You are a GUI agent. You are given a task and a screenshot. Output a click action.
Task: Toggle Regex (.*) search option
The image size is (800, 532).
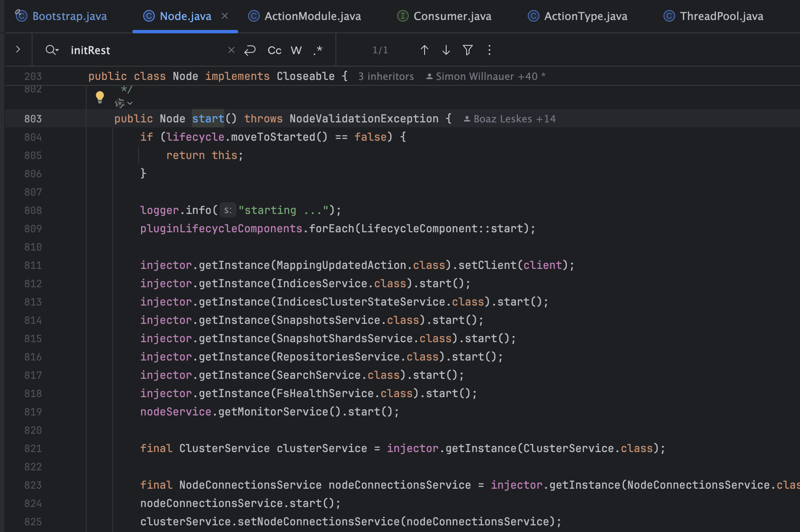tap(318, 50)
